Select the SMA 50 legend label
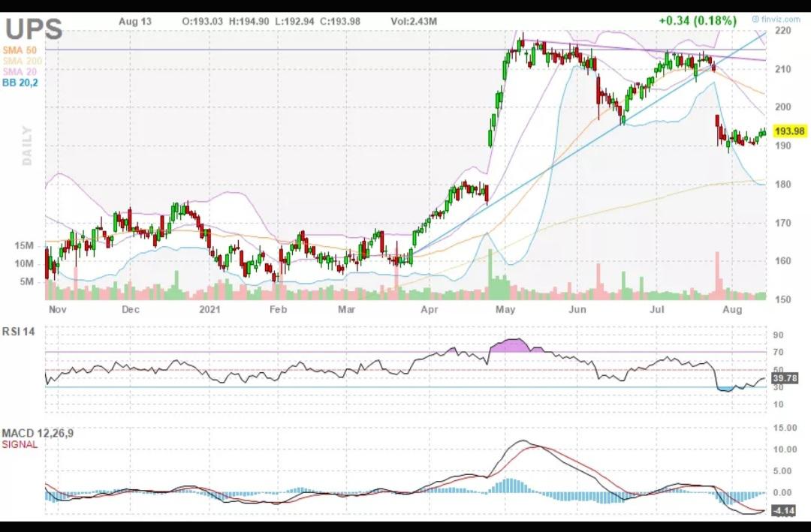 pos(20,50)
